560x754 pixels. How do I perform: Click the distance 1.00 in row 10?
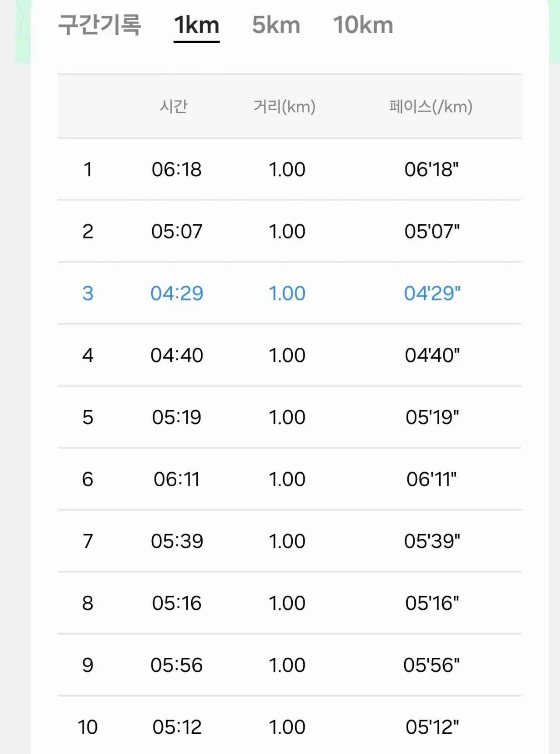coord(287,727)
